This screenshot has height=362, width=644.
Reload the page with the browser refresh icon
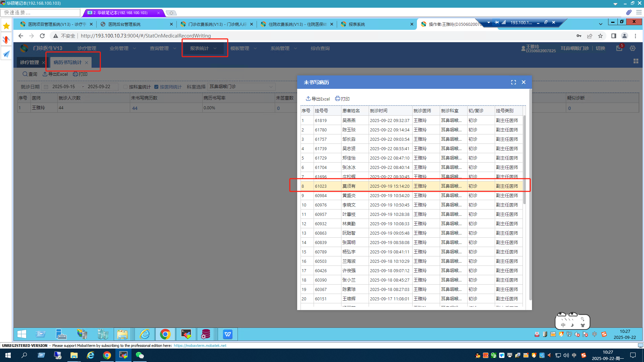[x=42, y=36]
